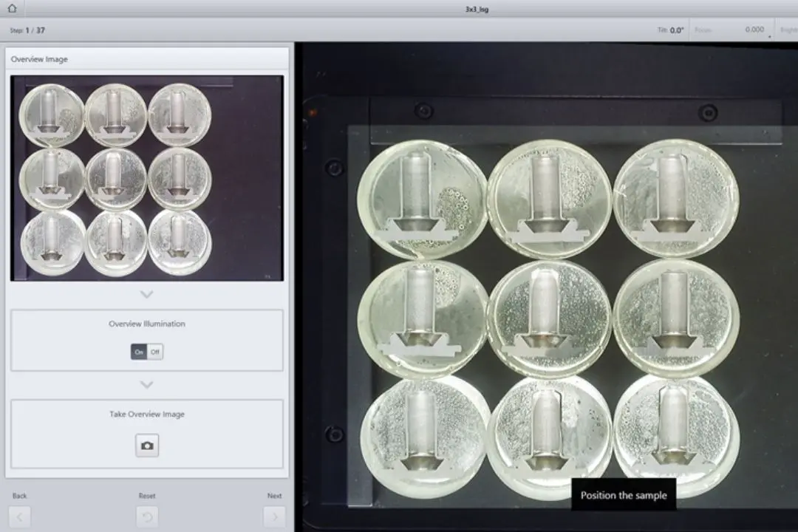Select the Overview Image panel header
798x532 pixels.
[147, 59]
